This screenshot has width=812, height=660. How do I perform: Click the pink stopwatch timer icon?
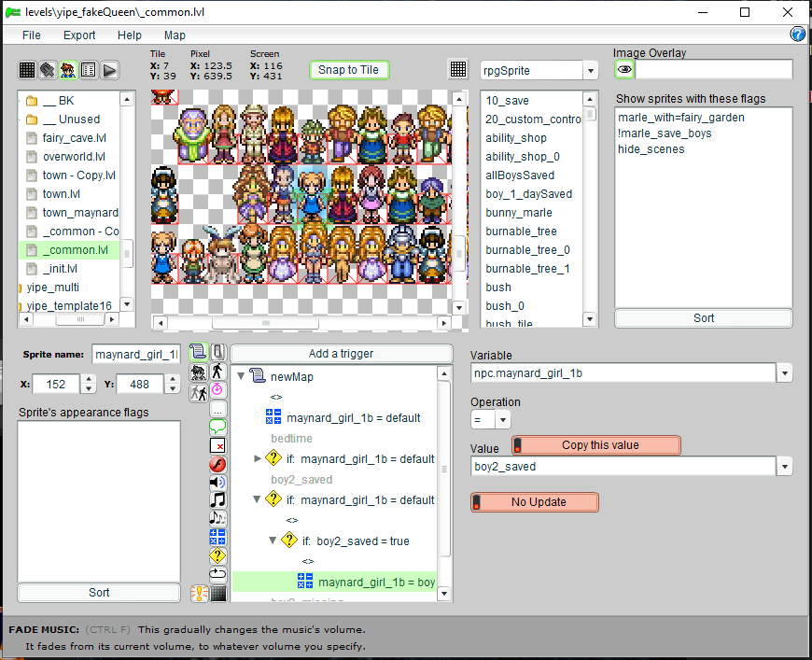tap(217, 389)
